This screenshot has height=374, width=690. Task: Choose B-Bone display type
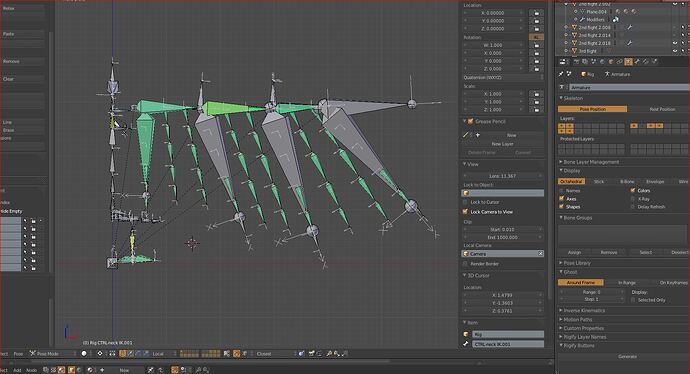point(627,181)
